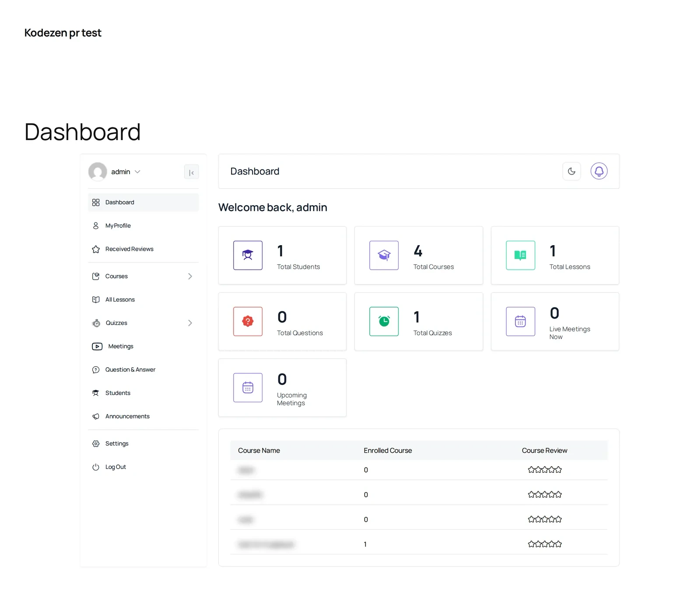
Task: Expand the Courses submenu chevron
Action: (x=190, y=276)
